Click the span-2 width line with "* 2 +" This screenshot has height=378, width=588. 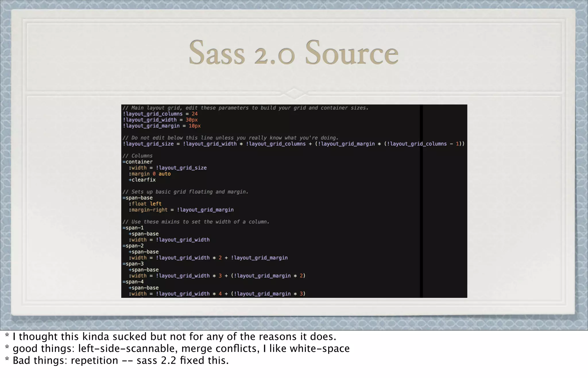tap(208, 258)
